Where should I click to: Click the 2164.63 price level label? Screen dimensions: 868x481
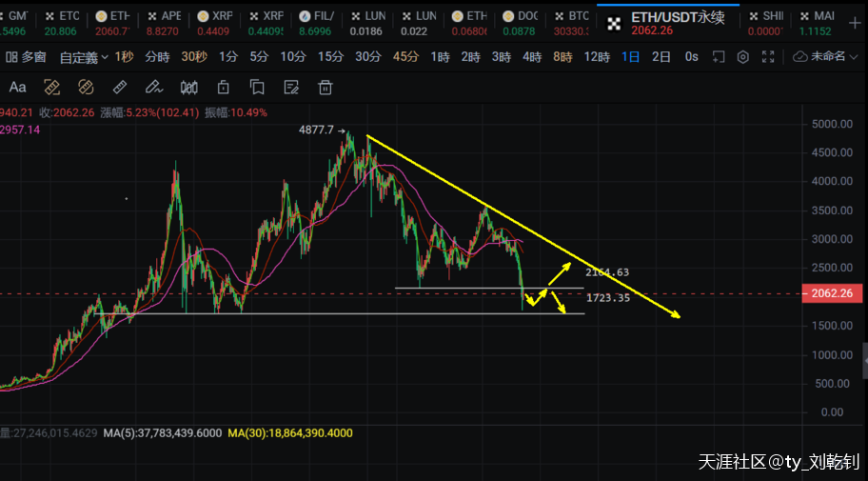click(x=607, y=272)
